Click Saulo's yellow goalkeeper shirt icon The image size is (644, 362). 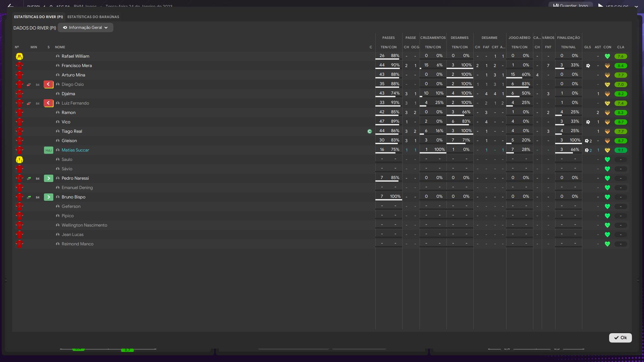tap(19, 160)
